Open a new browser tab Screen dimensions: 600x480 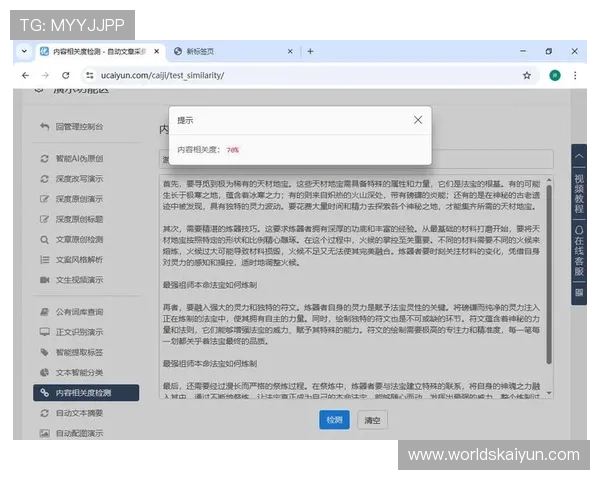click(x=310, y=51)
